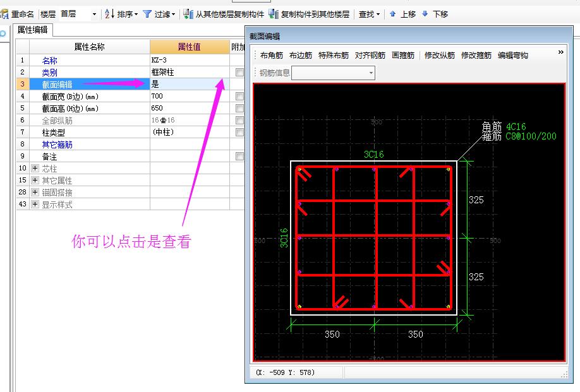
Task: Click the move down (下移) arrow icon
Action: coord(425,14)
